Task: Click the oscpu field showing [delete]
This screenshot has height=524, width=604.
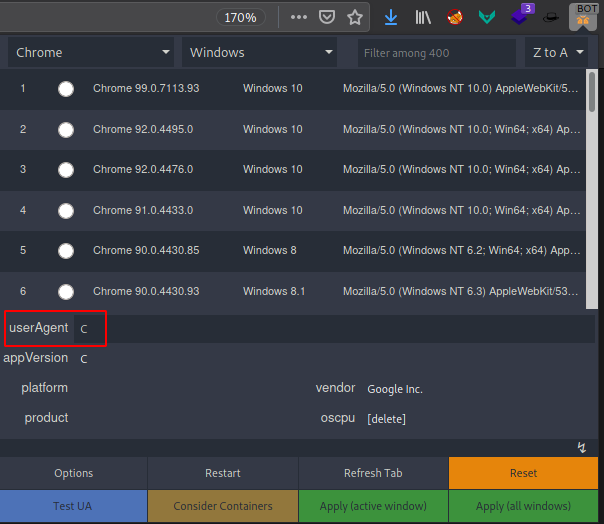Action: 478,419
